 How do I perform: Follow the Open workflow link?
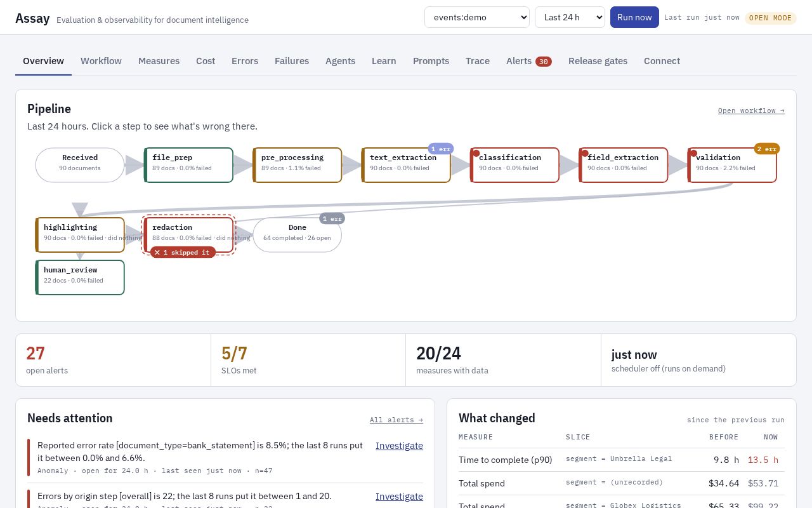pyautogui.click(x=751, y=110)
